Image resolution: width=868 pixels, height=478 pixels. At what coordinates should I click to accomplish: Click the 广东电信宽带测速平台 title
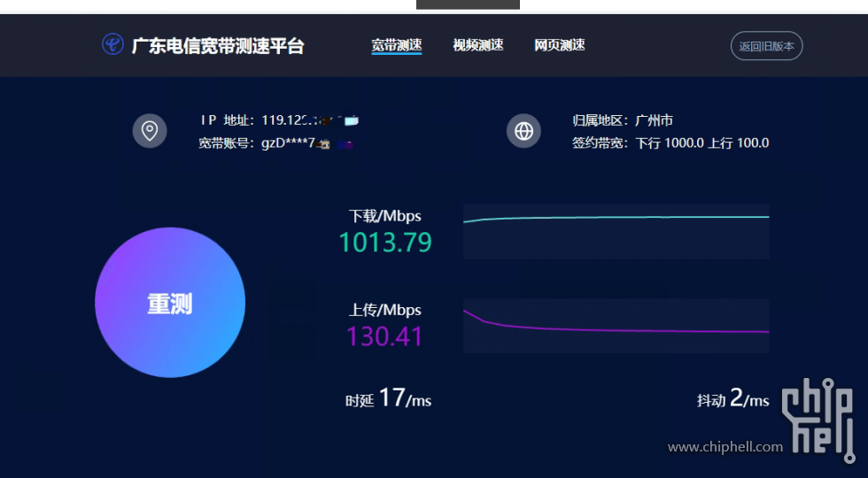tap(218, 45)
